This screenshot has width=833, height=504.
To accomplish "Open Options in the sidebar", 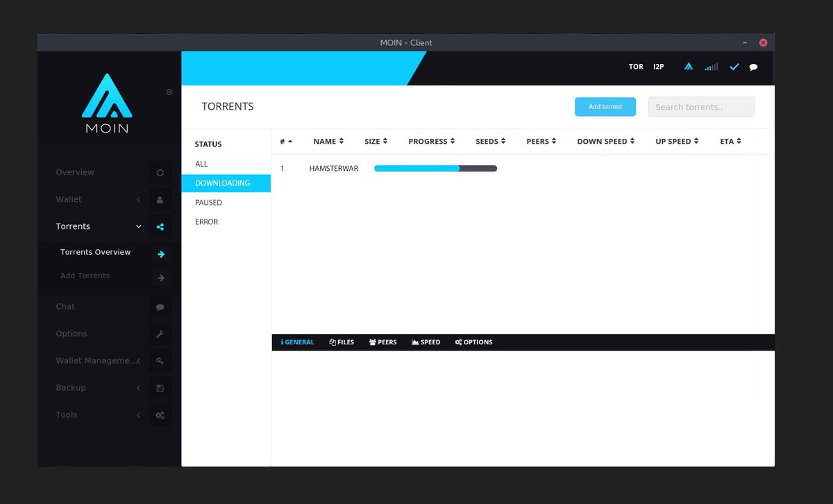I will coord(71,333).
